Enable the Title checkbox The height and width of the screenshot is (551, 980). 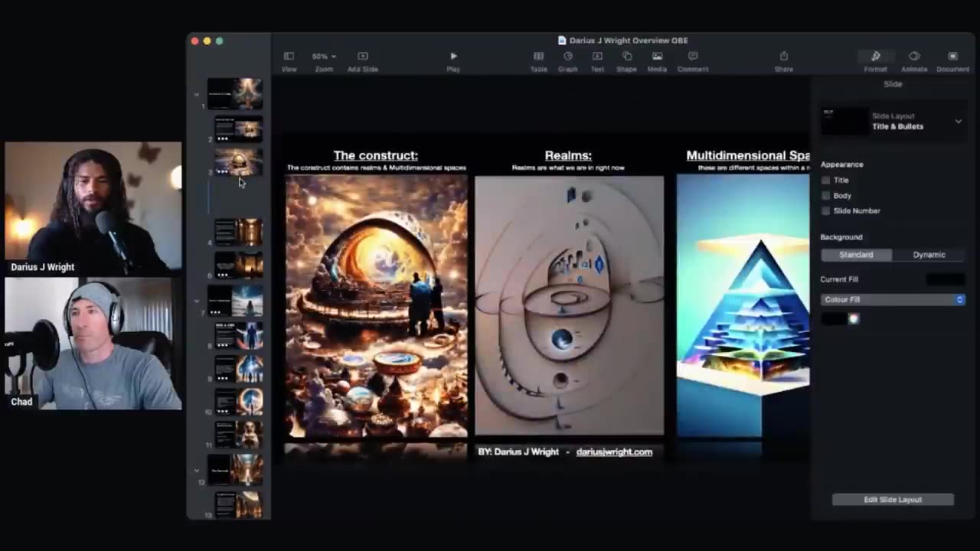pos(825,181)
